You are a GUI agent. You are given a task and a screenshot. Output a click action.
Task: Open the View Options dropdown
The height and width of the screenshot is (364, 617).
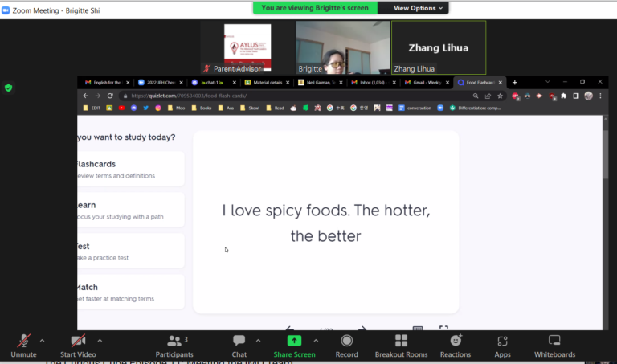click(x=418, y=8)
